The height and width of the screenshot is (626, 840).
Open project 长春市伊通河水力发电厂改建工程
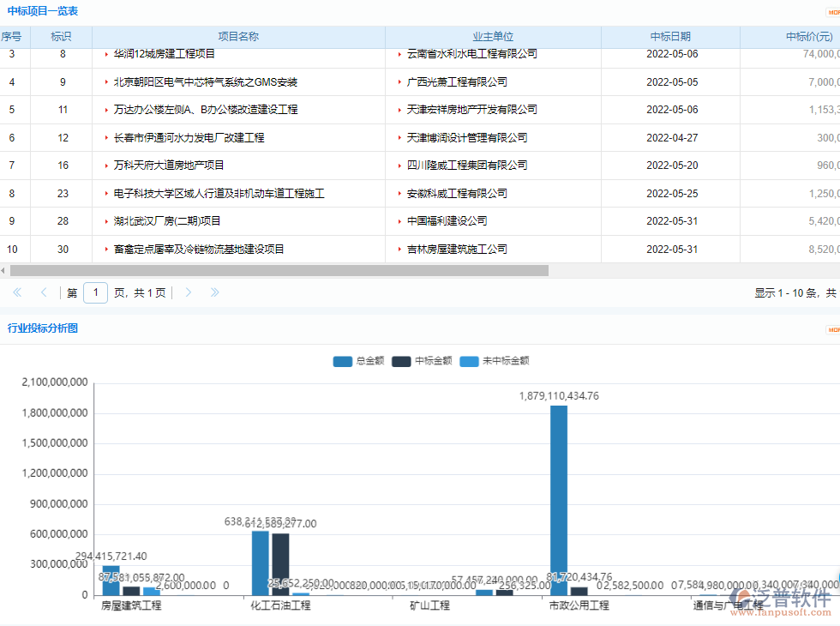(x=189, y=138)
